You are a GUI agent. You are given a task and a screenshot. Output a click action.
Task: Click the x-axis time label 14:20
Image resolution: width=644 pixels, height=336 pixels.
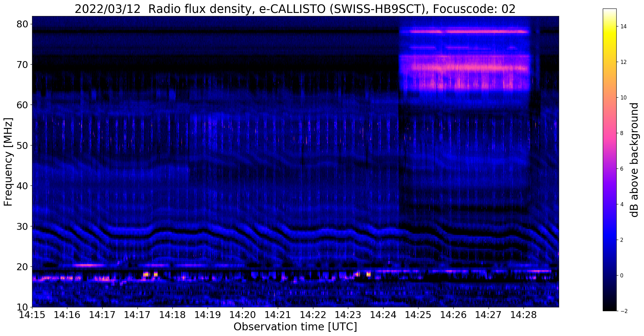pyautogui.click(x=243, y=315)
